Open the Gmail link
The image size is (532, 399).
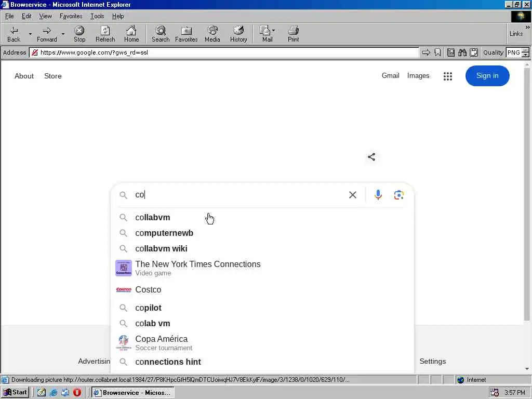391,76
